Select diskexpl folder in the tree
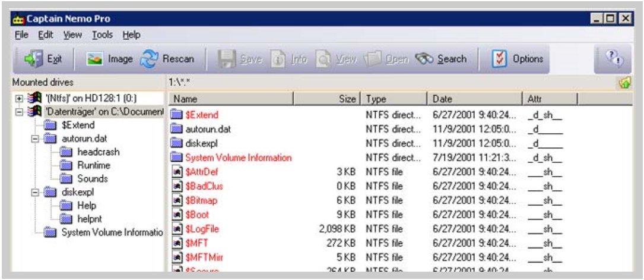Image resolution: width=644 pixels, height=280 pixels. (78, 192)
